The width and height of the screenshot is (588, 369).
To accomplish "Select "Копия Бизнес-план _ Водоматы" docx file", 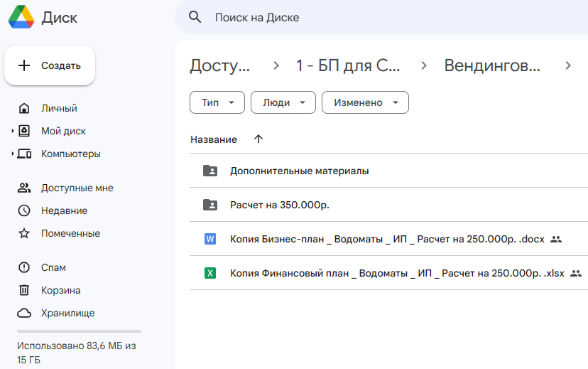I will (x=389, y=239).
